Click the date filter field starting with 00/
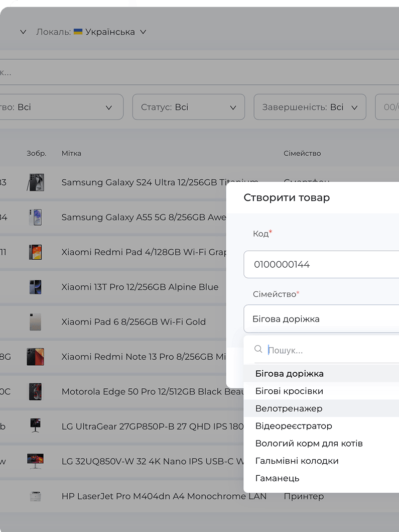The image size is (399, 532). [x=387, y=107]
